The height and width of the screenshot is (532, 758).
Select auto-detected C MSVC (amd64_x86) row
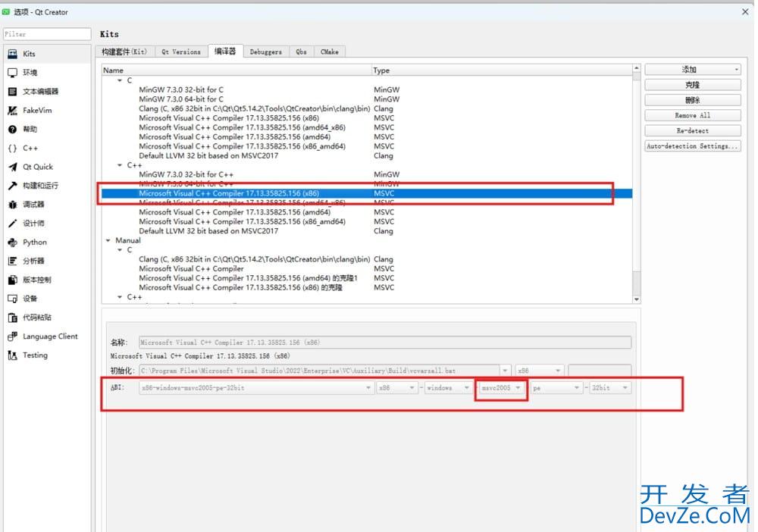click(x=243, y=127)
